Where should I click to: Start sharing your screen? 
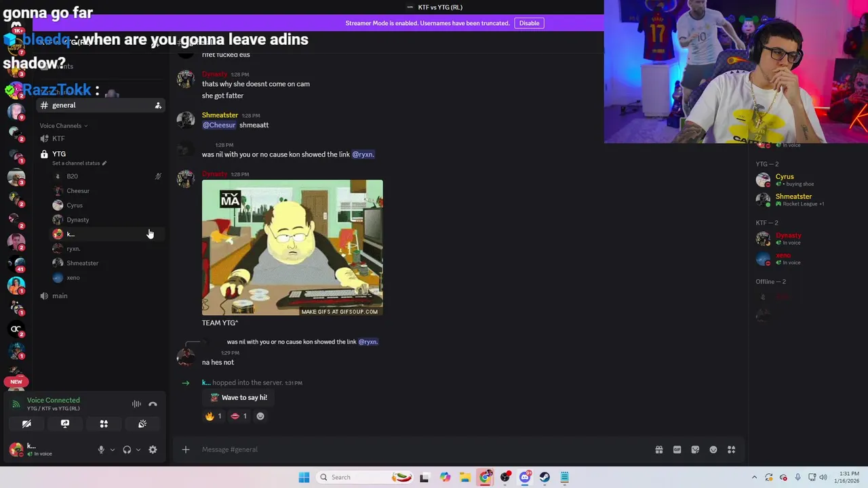point(65,424)
